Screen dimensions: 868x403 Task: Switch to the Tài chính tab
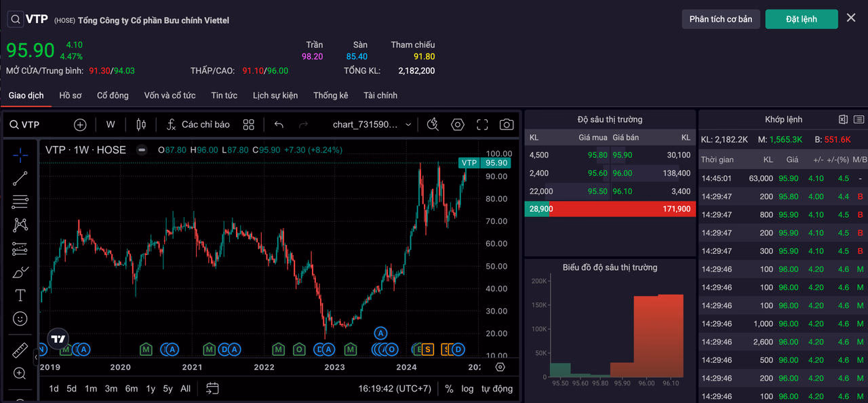380,96
